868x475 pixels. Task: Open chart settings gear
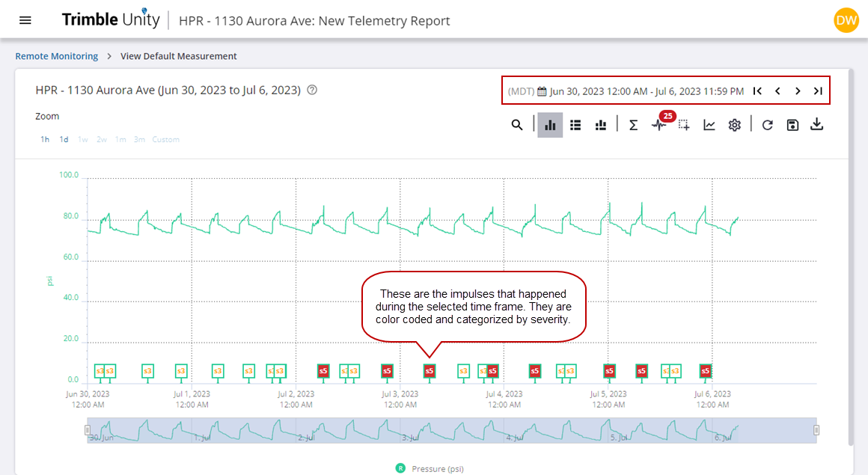[735, 125]
